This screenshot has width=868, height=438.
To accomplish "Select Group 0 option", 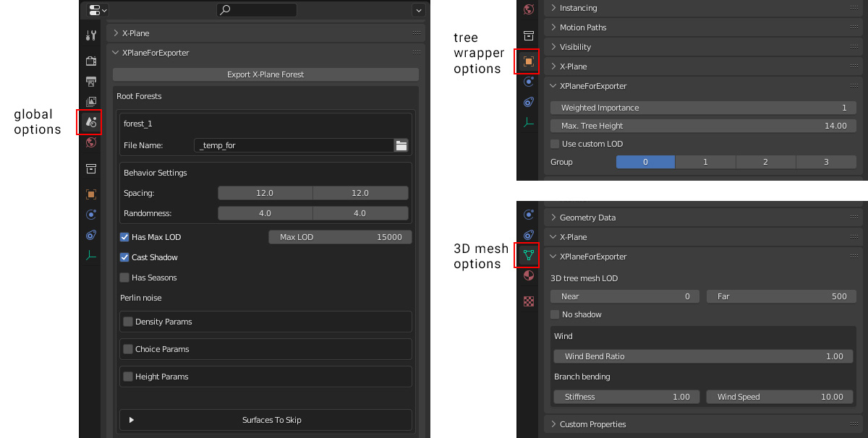I will point(645,163).
